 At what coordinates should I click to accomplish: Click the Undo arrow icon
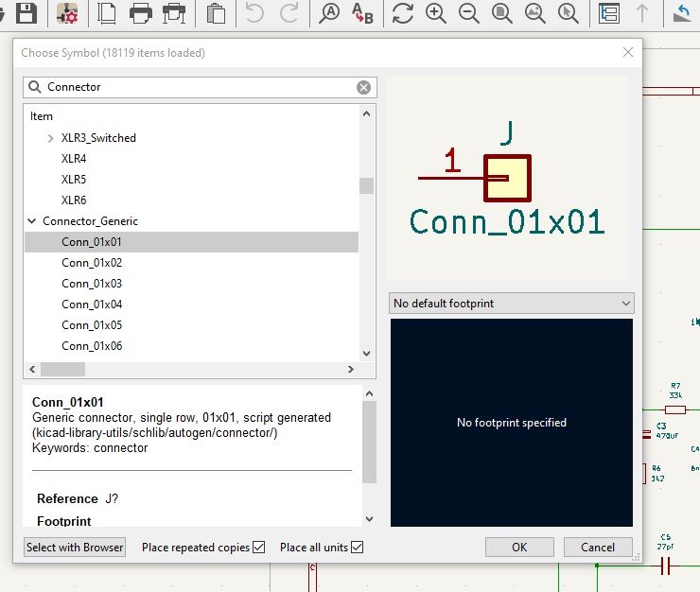point(254,13)
